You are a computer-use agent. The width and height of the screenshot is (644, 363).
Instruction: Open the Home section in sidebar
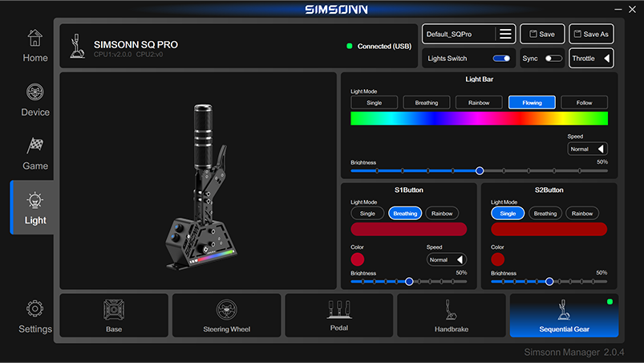pos(34,46)
